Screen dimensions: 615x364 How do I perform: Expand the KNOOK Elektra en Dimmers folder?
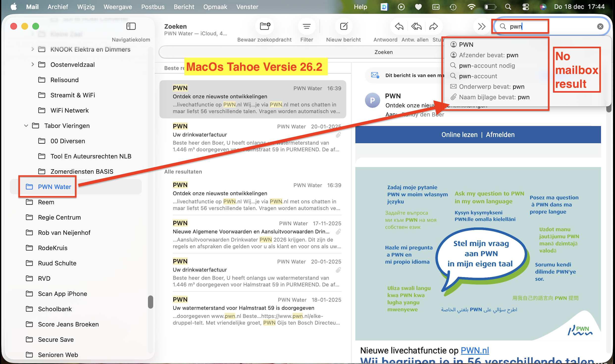click(33, 49)
